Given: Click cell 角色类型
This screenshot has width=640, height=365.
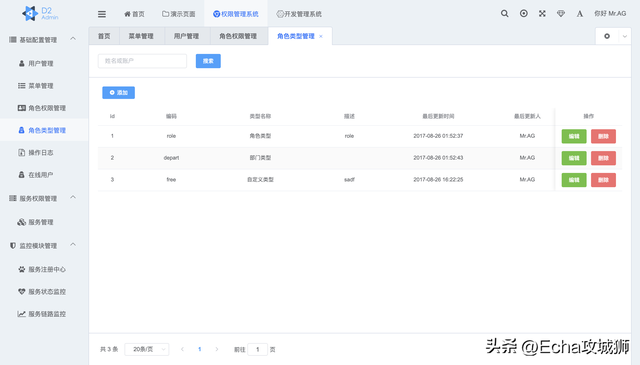Looking at the screenshot, I should (x=260, y=136).
